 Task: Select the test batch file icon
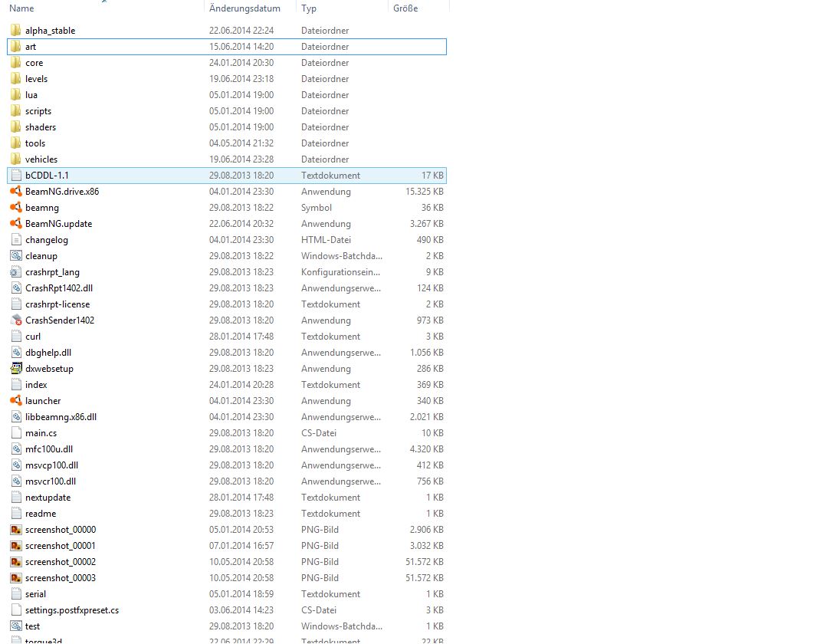(x=16, y=626)
